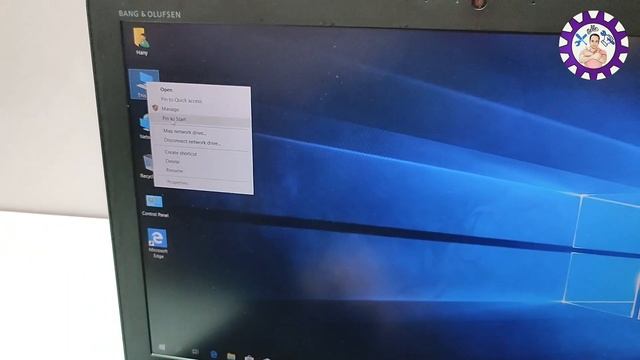Open the Hany user folder desktop icon
This screenshot has height=360, width=640.
point(141,41)
